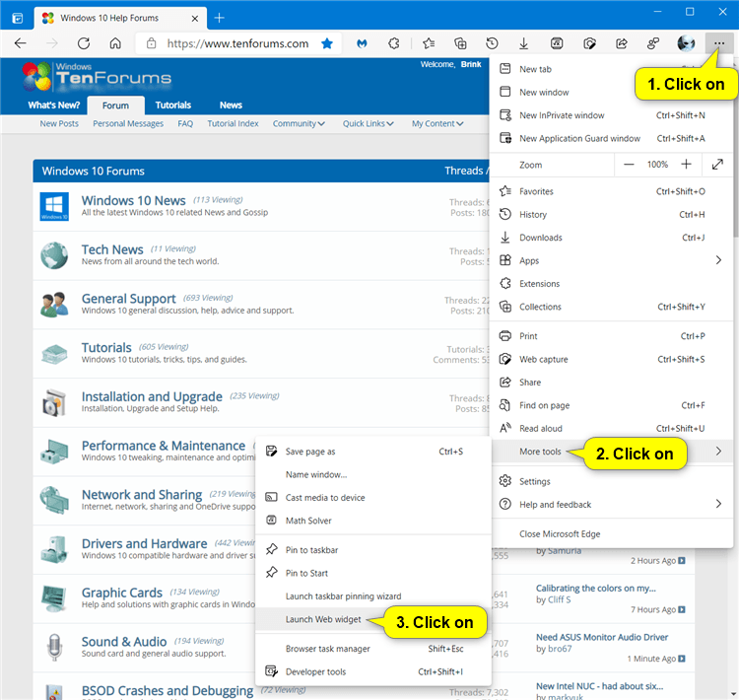The width and height of the screenshot is (739, 700).
Task: Go to the Home page icon
Action: tap(115, 43)
